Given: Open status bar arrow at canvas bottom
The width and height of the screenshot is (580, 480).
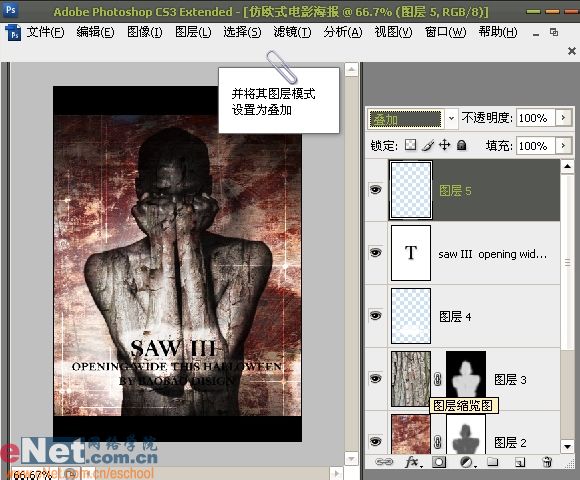Looking at the screenshot, I should [x=336, y=473].
